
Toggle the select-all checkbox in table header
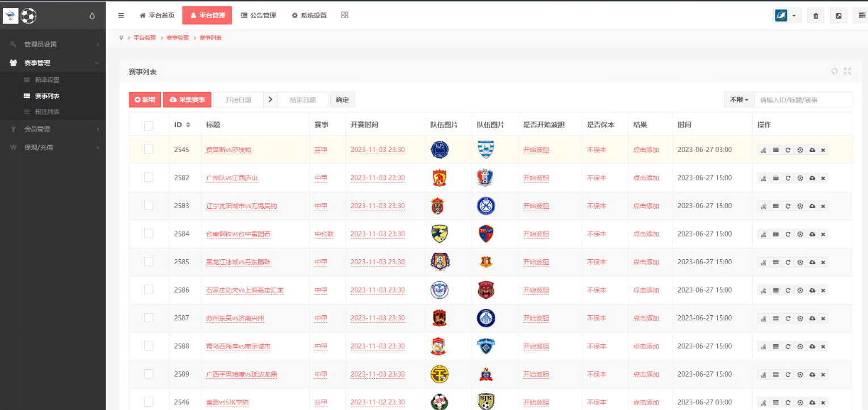(x=149, y=125)
